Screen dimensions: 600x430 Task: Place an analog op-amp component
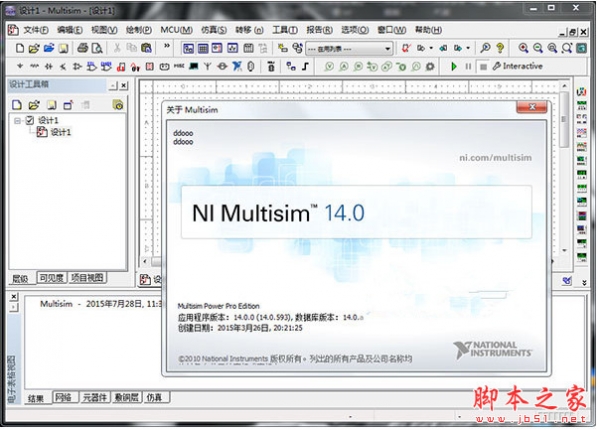pos(77,66)
